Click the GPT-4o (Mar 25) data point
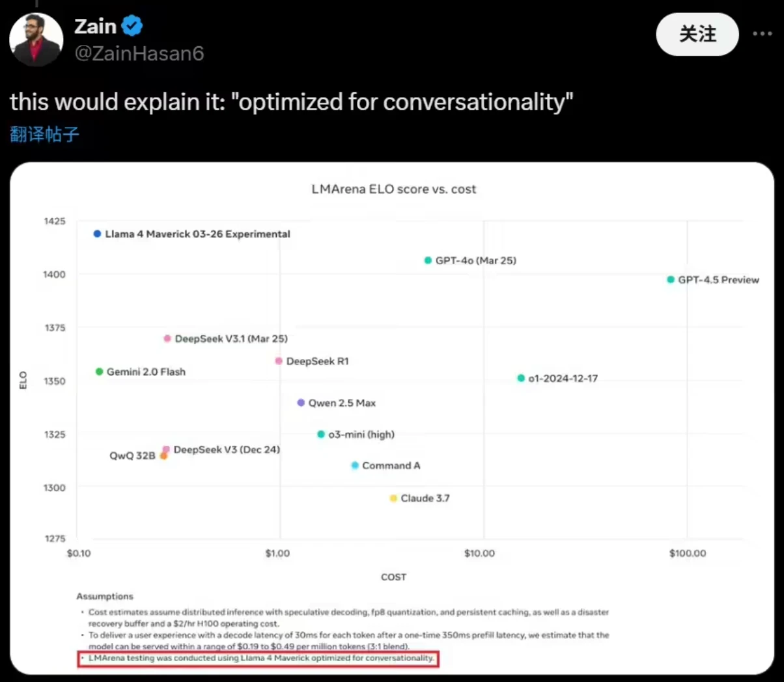The width and height of the screenshot is (784, 682). (428, 260)
